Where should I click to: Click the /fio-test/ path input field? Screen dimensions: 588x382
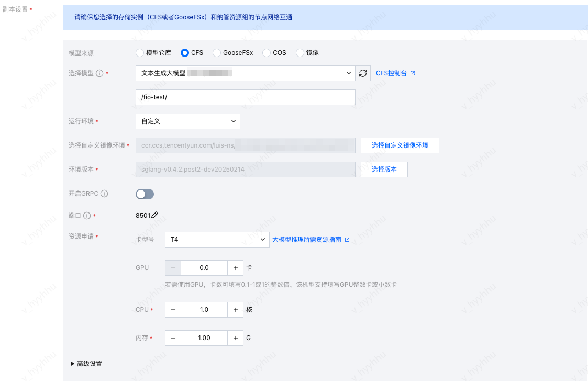(245, 97)
